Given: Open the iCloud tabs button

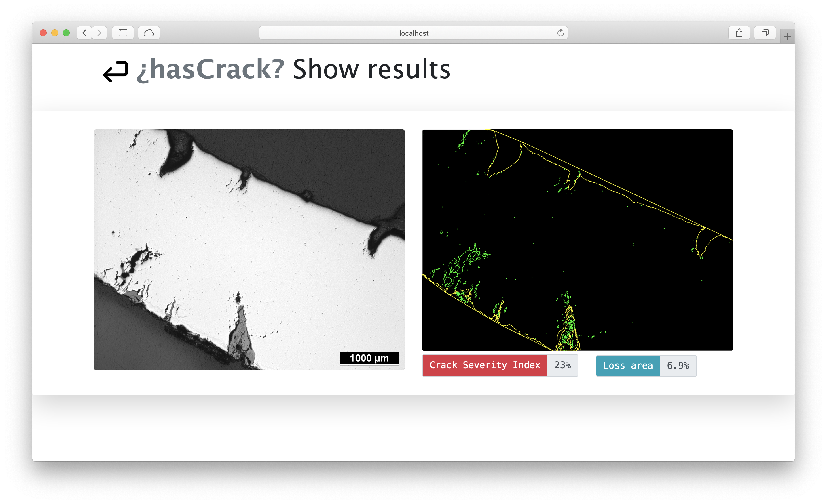Looking at the screenshot, I should (x=149, y=33).
